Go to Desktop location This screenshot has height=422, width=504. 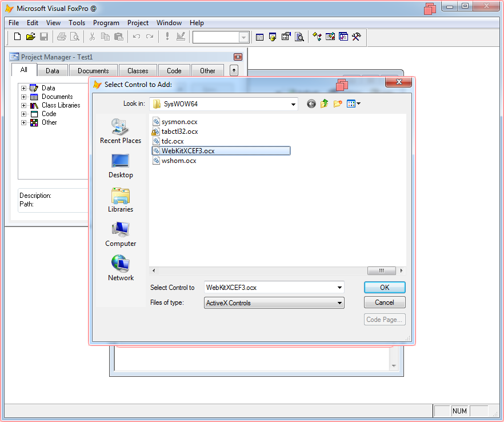tap(121, 166)
